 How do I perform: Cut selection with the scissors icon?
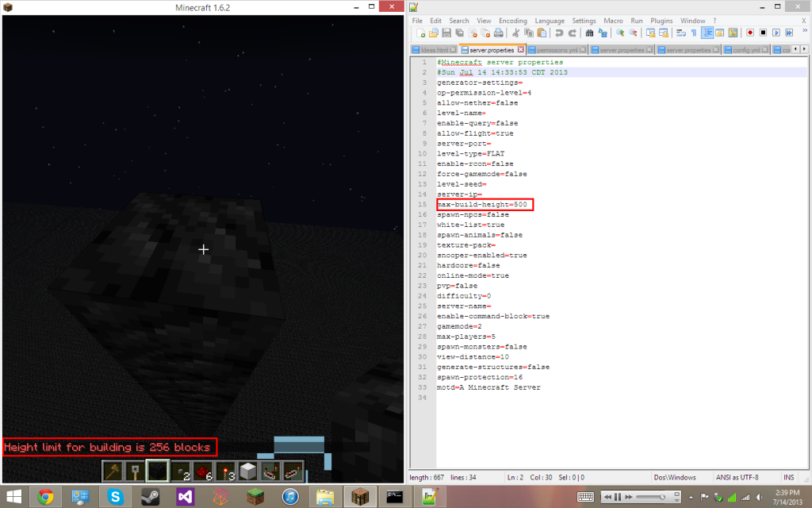pos(515,33)
